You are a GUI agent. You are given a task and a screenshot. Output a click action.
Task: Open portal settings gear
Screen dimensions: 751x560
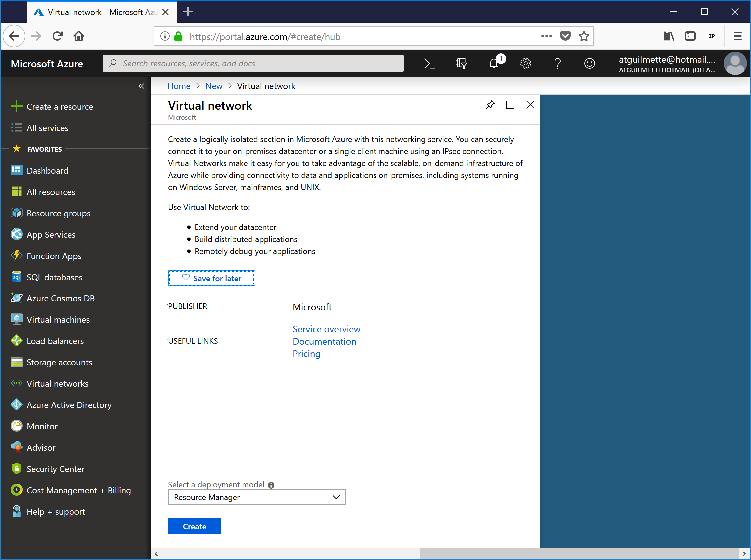(x=525, y=63)
